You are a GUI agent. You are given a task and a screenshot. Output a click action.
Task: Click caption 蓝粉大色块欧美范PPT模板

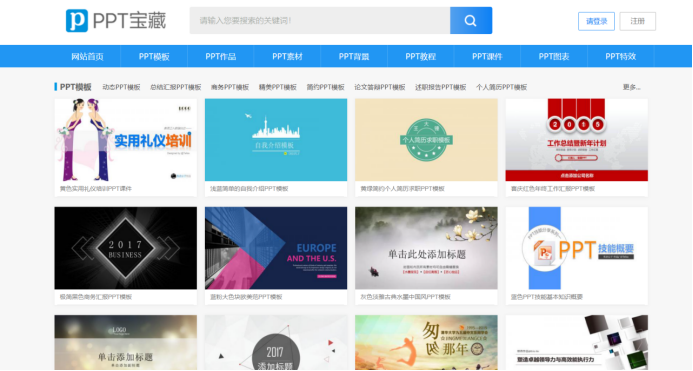pos(246,297)
